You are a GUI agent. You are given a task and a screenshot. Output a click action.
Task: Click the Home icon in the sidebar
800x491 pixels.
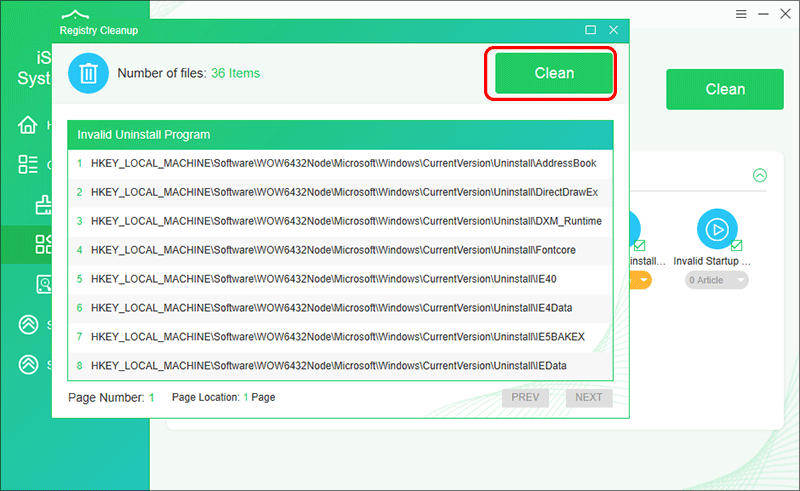27,125
